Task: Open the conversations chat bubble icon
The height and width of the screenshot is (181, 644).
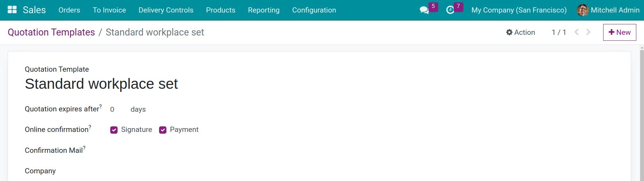Action: [424, 10]
